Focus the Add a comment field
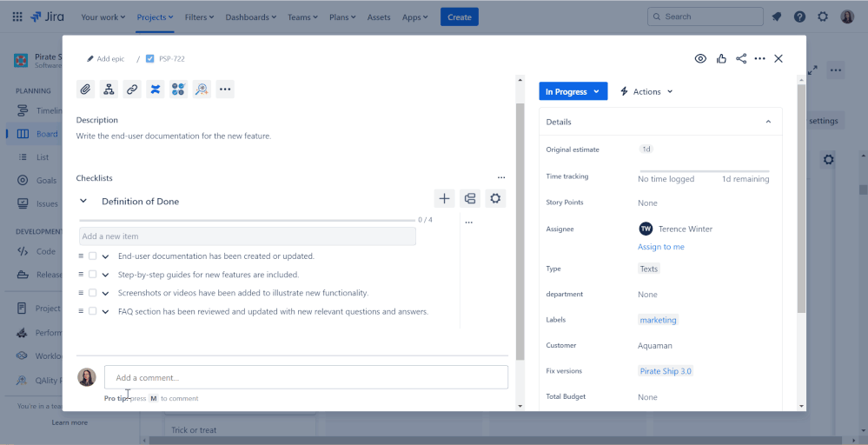The width and height of the screenshot is (868, 445). (x=306, y=377)
